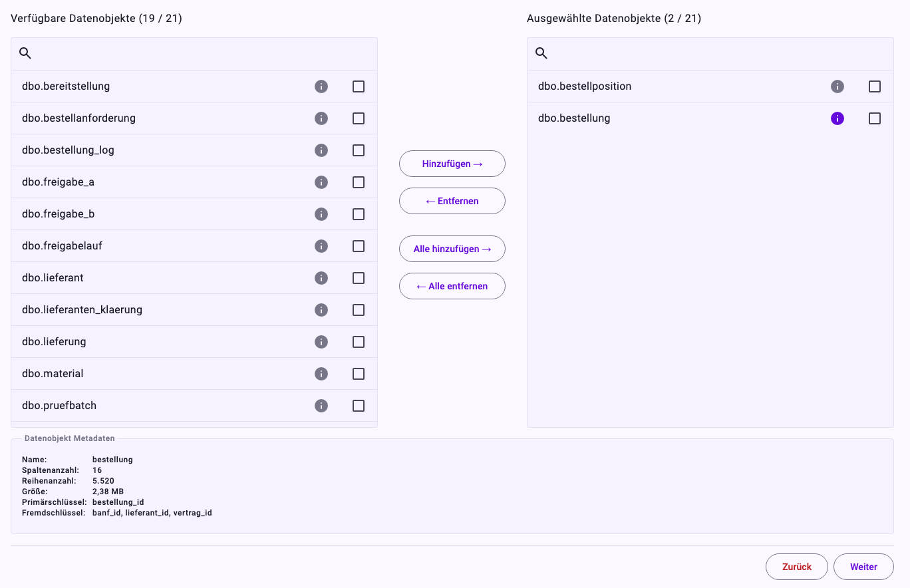Viewport: 910px width, 588px height.
Task: Select dbo.lieferanten_klaerung row text
Action: tap(82, 310)
